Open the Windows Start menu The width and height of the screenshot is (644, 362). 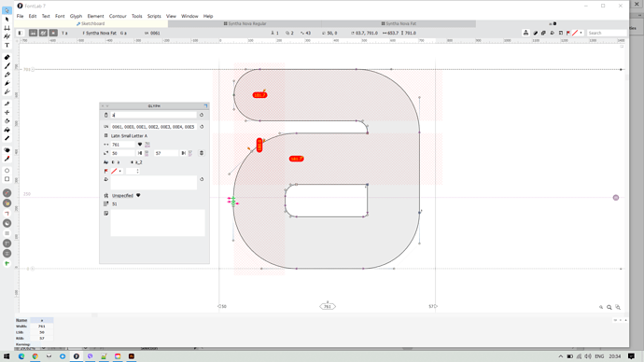[x=7, y=356]
